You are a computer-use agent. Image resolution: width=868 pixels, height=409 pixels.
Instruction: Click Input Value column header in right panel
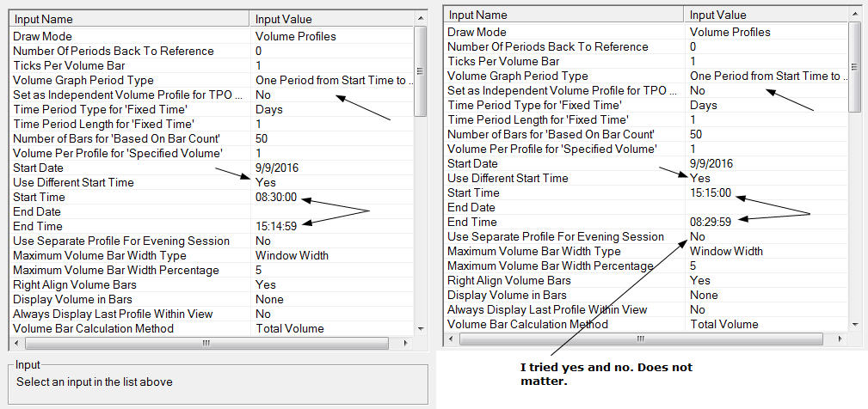766,15
